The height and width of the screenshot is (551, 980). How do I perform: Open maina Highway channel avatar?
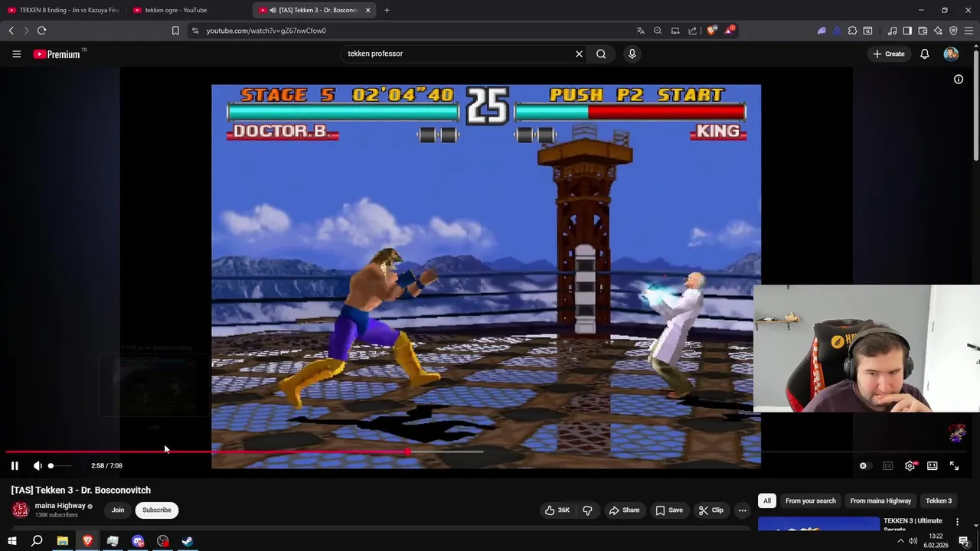[x=20, y=510]
